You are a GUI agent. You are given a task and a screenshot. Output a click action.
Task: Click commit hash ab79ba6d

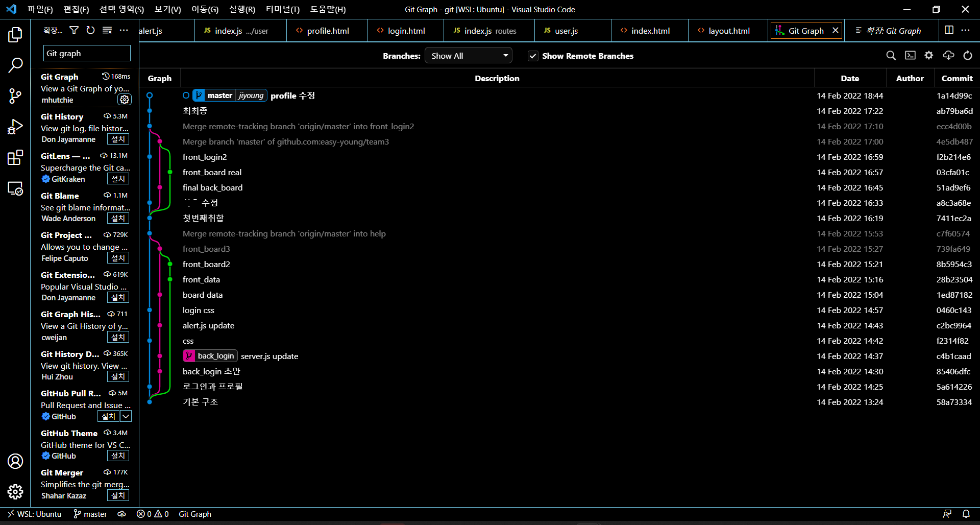954,111
